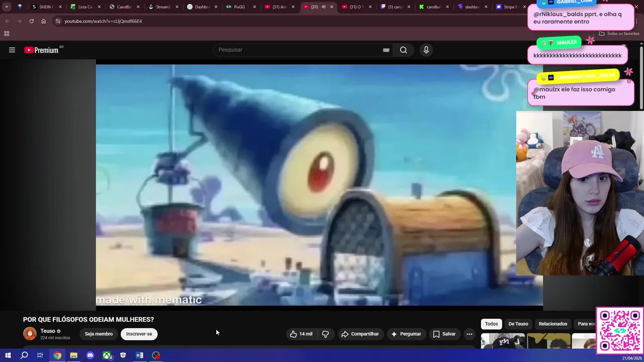Open Microsoft Word from taskbar
Screen dimensions: 644x362
pyautogui.click(x=139, y=355)
